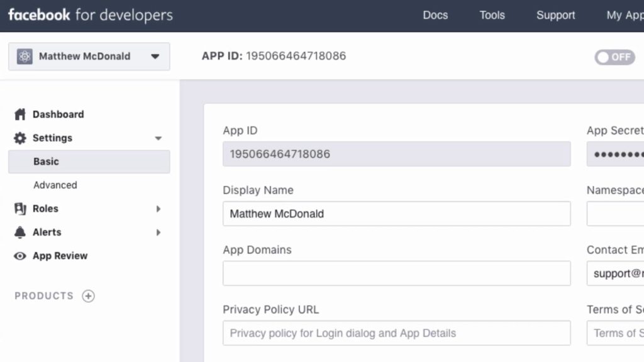Open Tools in top navigation
Image resolution: width=644 pixels, height=362 pixels.
[492, 15]
